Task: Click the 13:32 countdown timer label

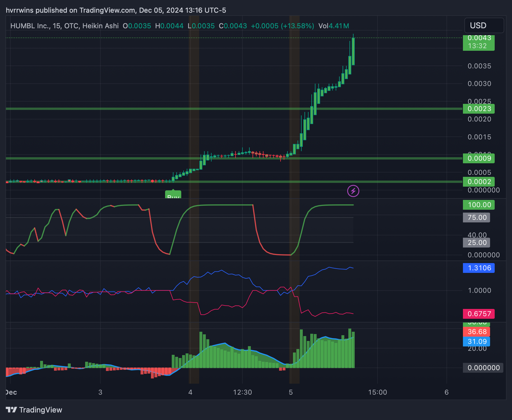Action: [477, 46]
